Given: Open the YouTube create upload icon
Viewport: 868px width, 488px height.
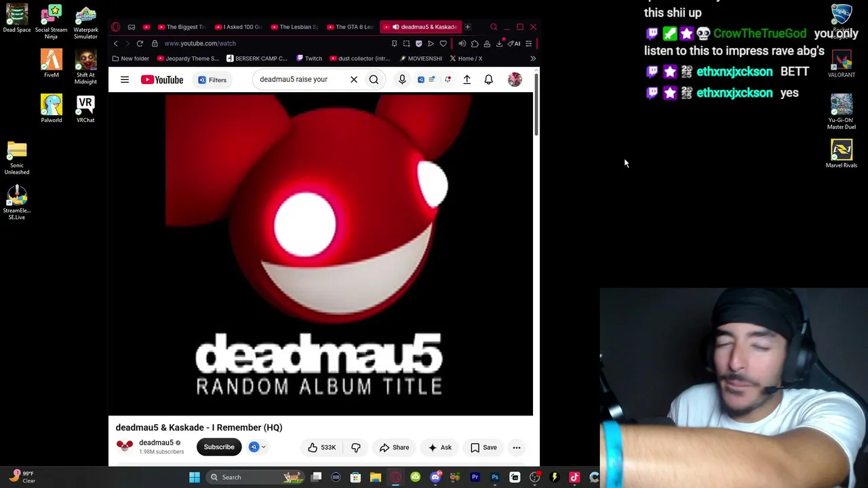Looking at the screenshot, I should pyautogui.click(x=467, y=79).
